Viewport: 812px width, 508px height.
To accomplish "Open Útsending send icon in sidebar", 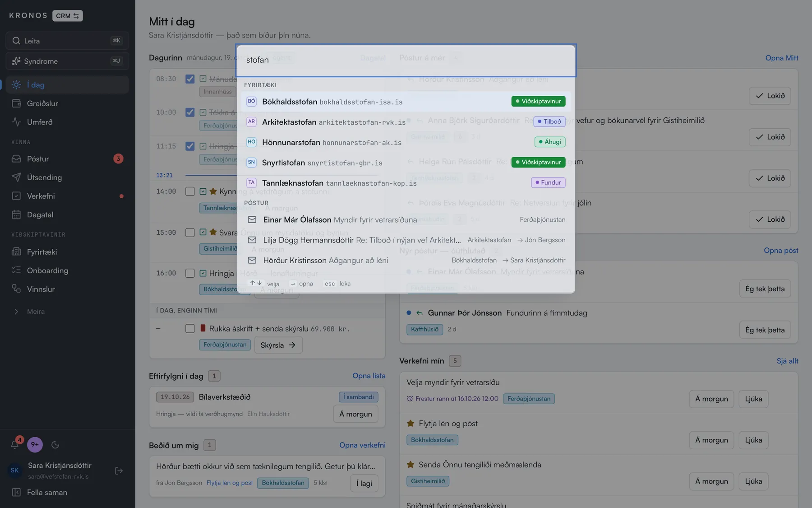I will (16, 177).
